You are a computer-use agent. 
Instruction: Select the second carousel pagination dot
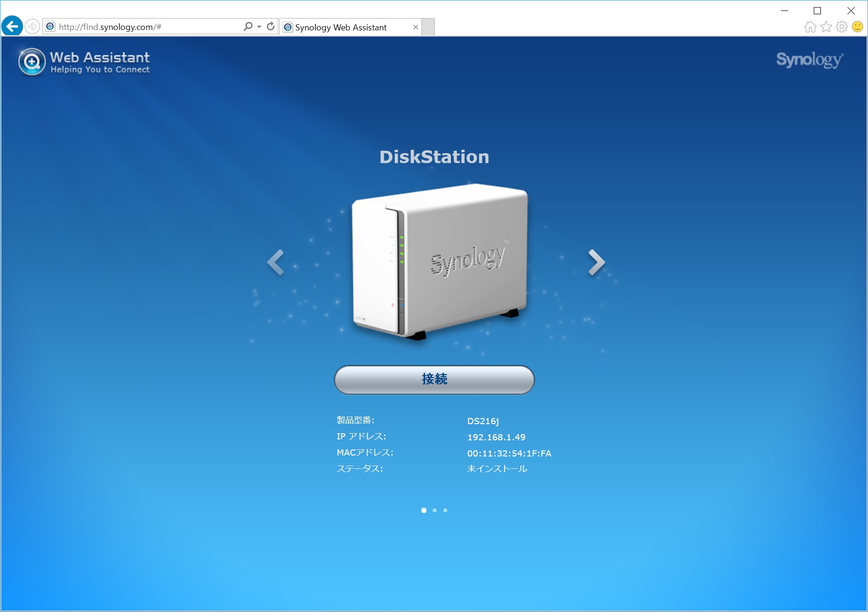(434, 510)
